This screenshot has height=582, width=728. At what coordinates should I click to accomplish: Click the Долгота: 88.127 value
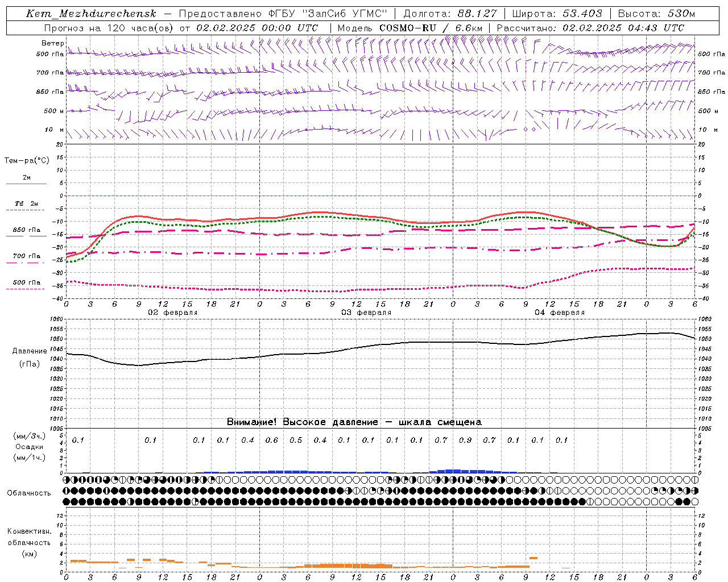pos(450,14)
